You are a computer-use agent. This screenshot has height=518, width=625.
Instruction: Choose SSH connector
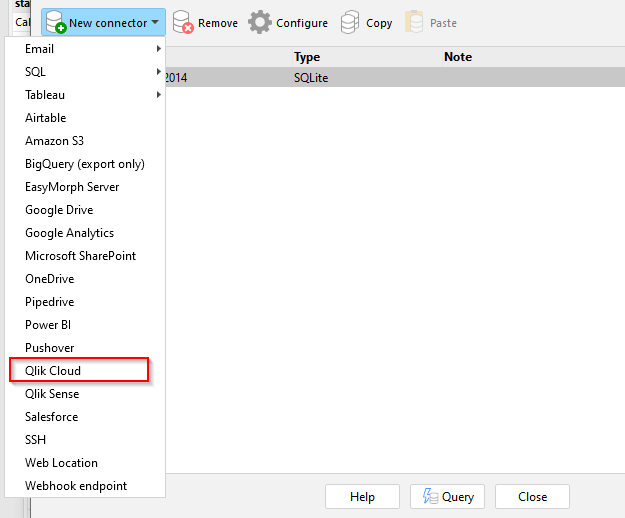[85, 440]
